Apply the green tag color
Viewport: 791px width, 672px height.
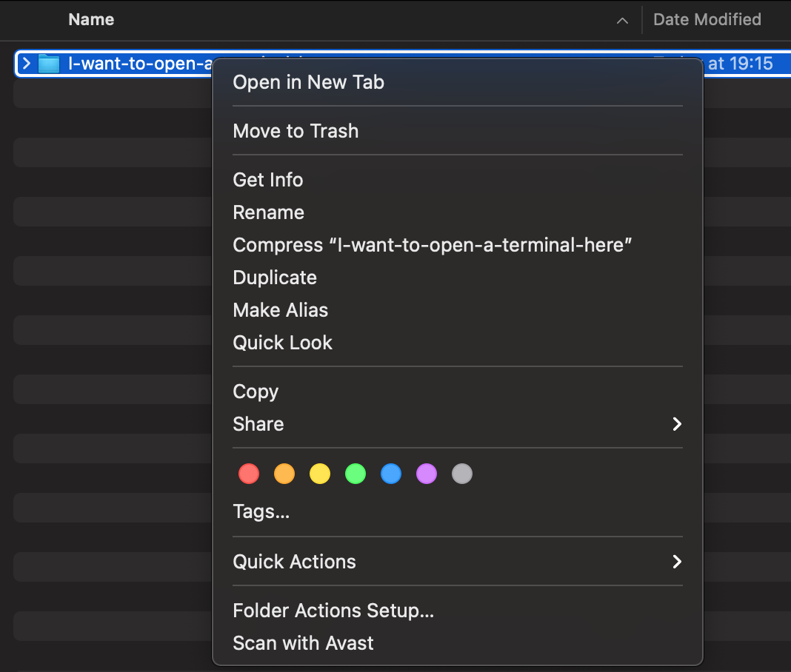pos(356,474)
